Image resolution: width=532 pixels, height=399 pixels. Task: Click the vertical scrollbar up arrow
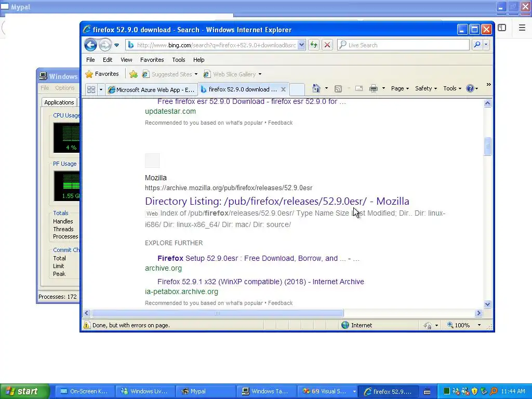pos(487,103)
